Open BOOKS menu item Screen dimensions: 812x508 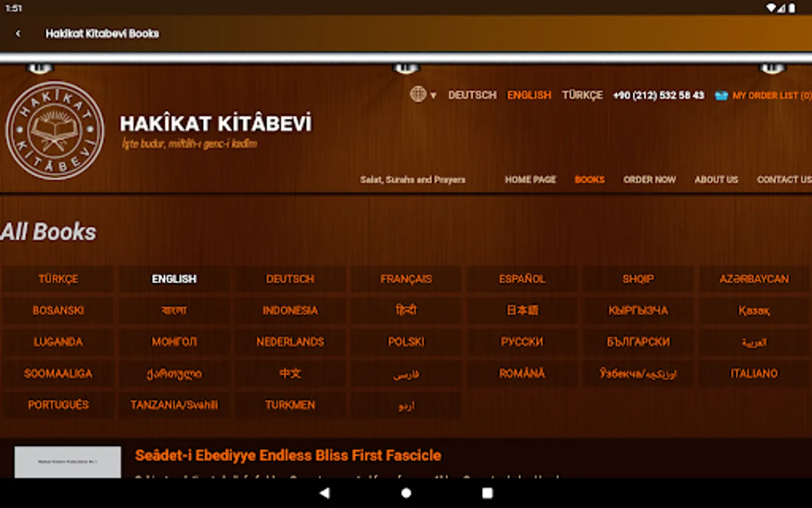(x=590, y=179)
